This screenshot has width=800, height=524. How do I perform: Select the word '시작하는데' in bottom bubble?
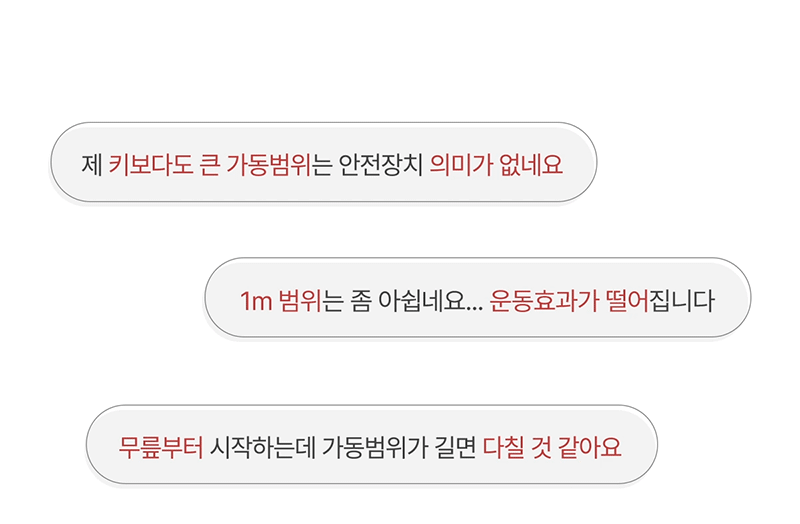point(263,447)
